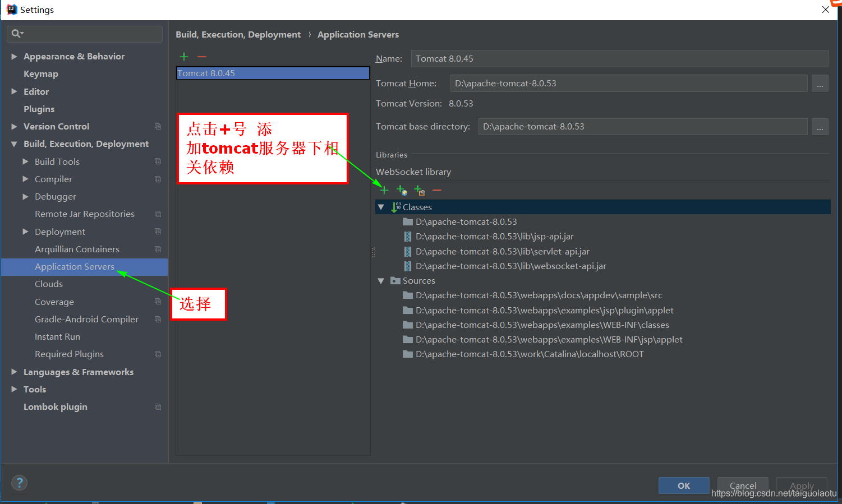Viewport: 842px width, 504px height.
Task: Collapse the Sources library tree node
Action: (381, 281)
